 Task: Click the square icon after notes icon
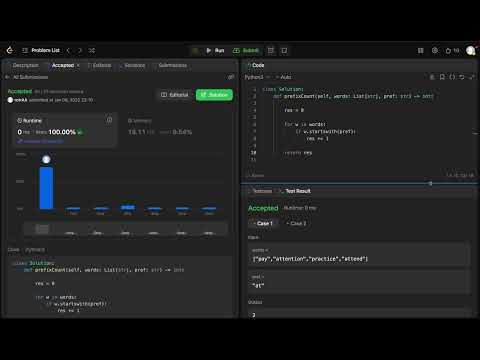click(284, 50)
